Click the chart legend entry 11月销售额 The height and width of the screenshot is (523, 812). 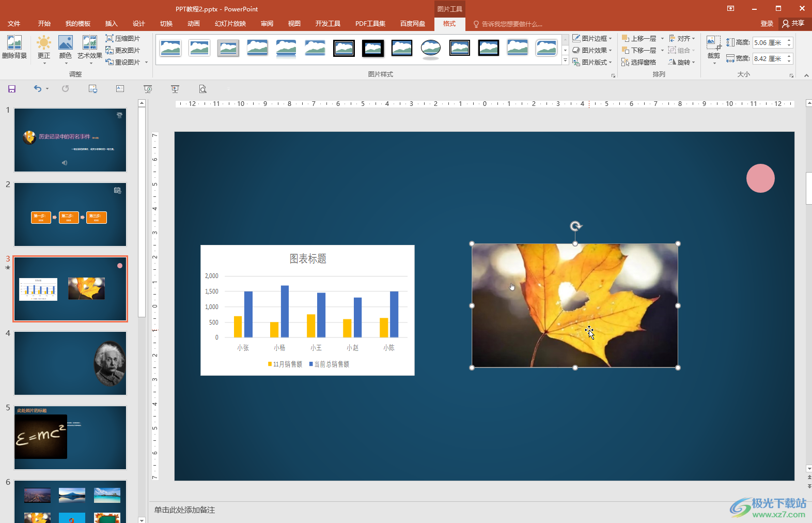click(285, 364)
